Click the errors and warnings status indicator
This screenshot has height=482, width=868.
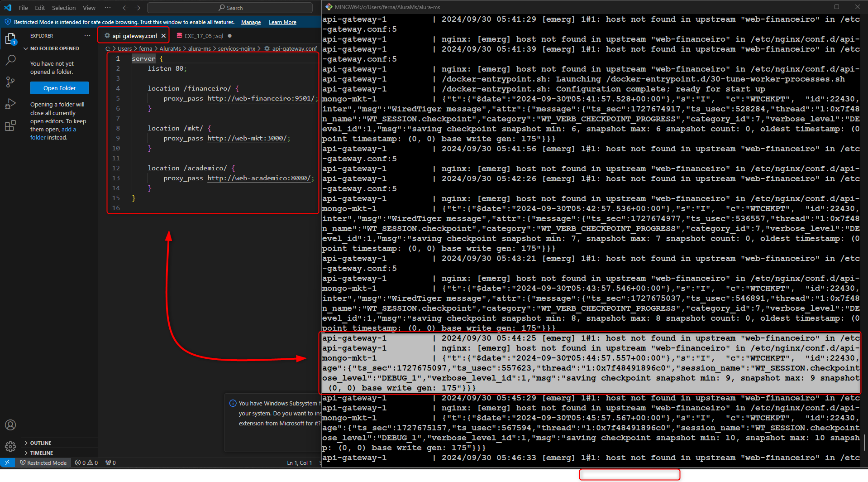pyautogui.click(x=86, y=463)
